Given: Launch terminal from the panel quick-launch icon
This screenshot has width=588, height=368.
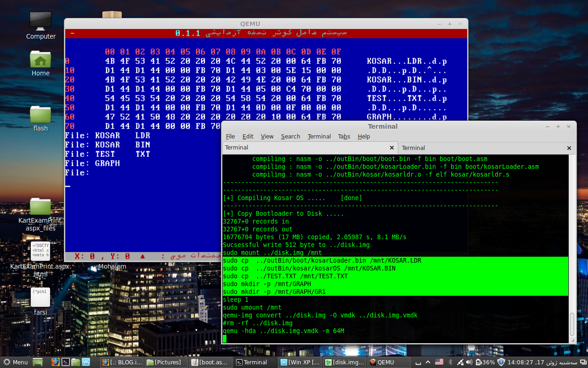Looking at the screenshot, I should pos(66,362).
